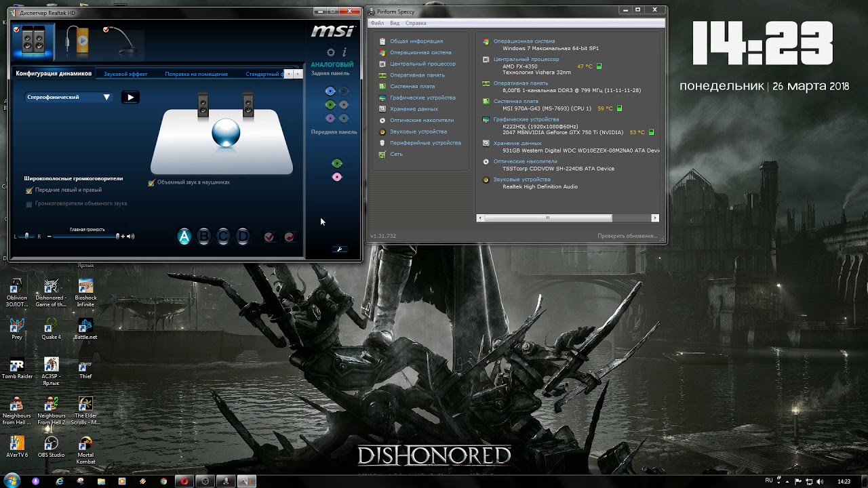This screenshot has width=868, height=488.
Task: Open Battle.net desktop shortcut
Action: click(85, 329)
